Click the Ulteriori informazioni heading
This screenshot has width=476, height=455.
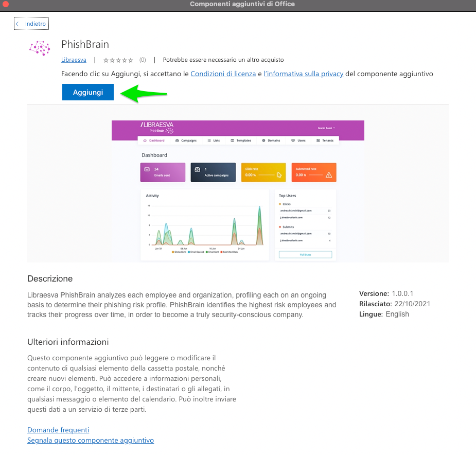[x=68, y=342]
